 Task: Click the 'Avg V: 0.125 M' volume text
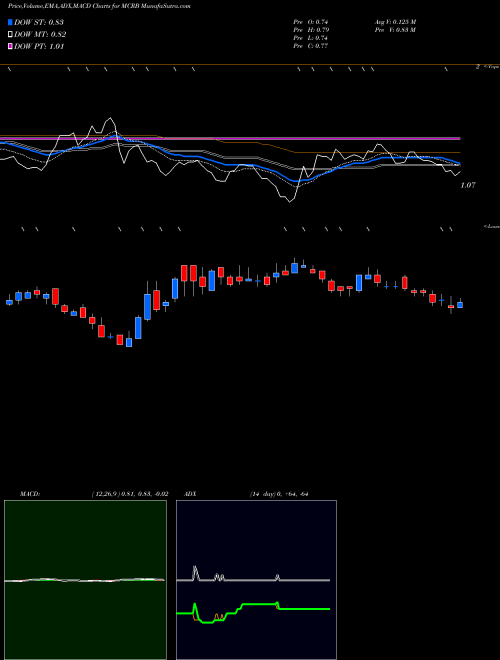[x=395, y=22]
